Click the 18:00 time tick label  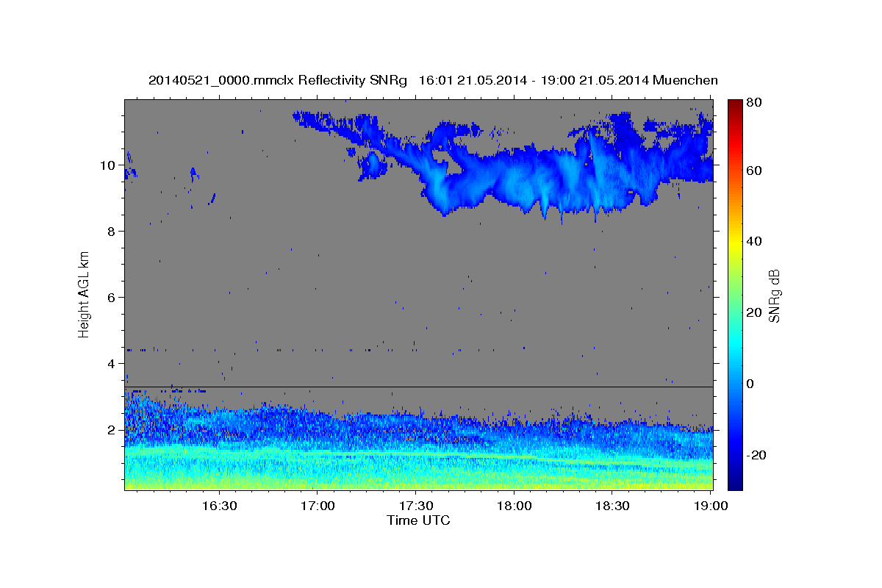pyautogui.click(x=514, y=506)
